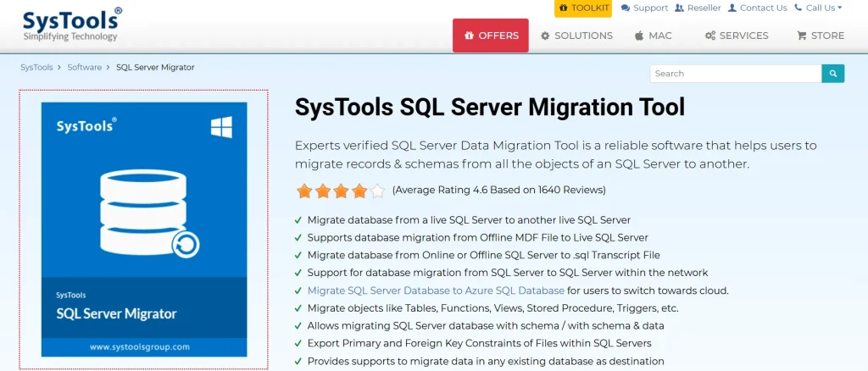Open the SERVICES menu

pyautogui.click(x=744, y=36)
